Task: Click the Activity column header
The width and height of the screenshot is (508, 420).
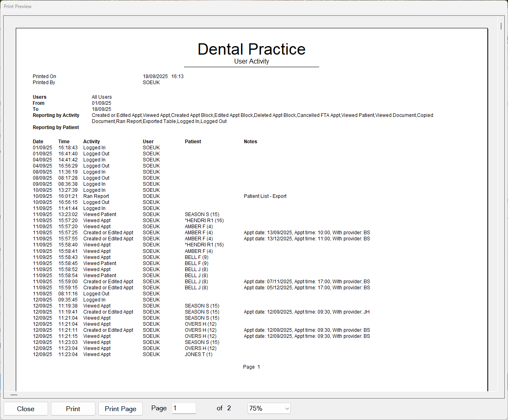Action: click(x=91, y=142)
